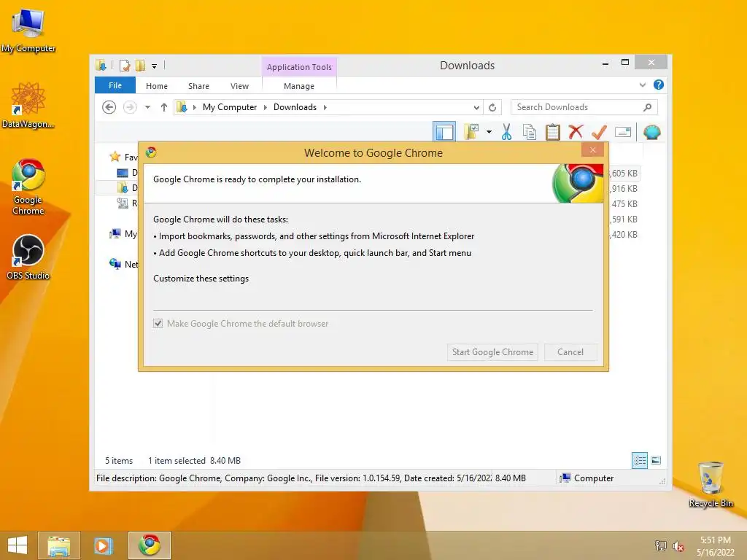The height and width of the screenshot is (560, 747).
Task: Select Network node in navigation pane
Action: pos(124,264)
